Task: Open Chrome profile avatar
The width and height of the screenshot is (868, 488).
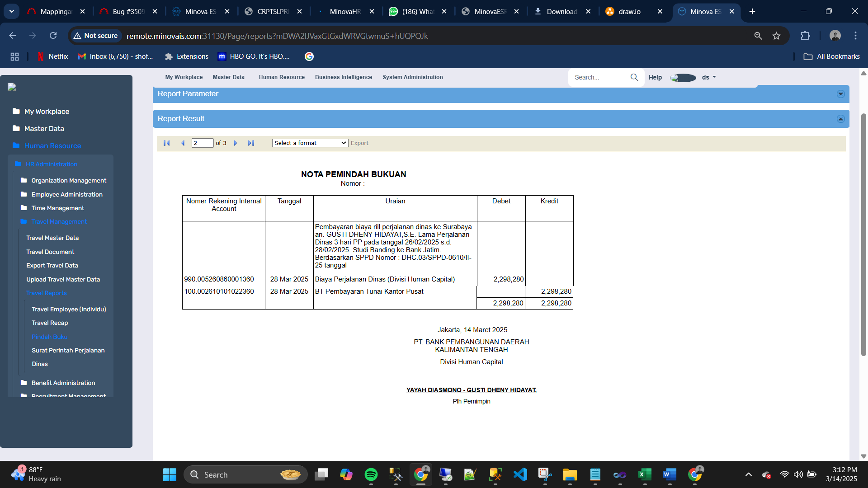Action: click(x=835, y=36)
